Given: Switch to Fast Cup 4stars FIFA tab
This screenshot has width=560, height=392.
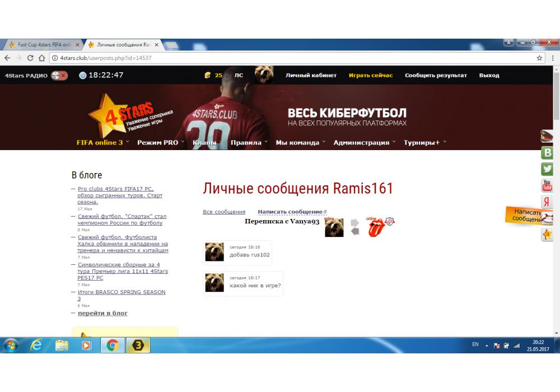Looking at the screenshot, I should [42, 45].
